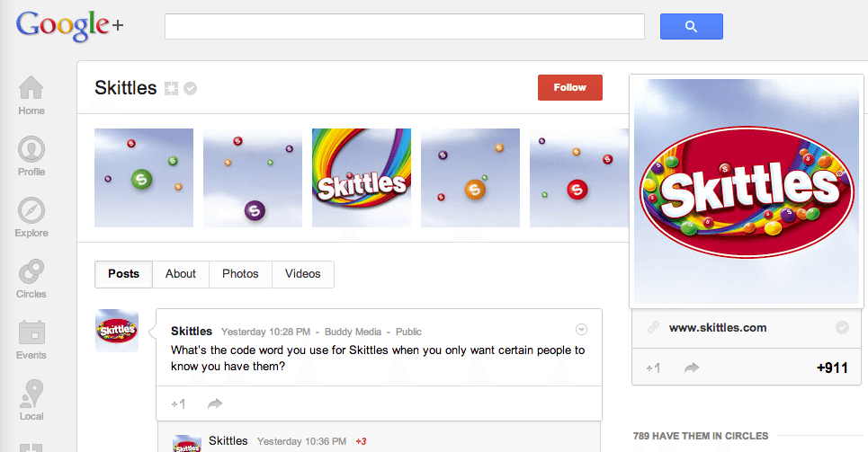The width and height of the screenshot is (868, 452).
Task: Click the Google+ page badge beside Skittles
Action: point(171,89)
